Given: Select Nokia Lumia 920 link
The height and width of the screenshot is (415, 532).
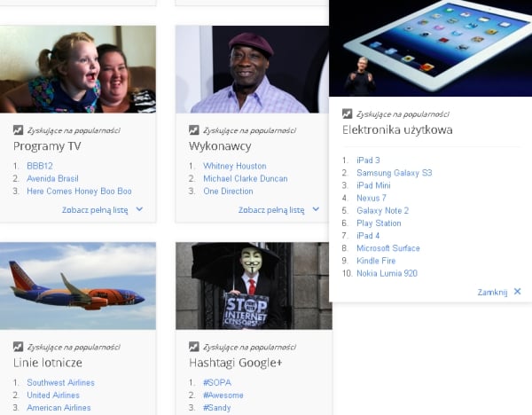Looking at the screenshot, I should (x=387, y=273).
